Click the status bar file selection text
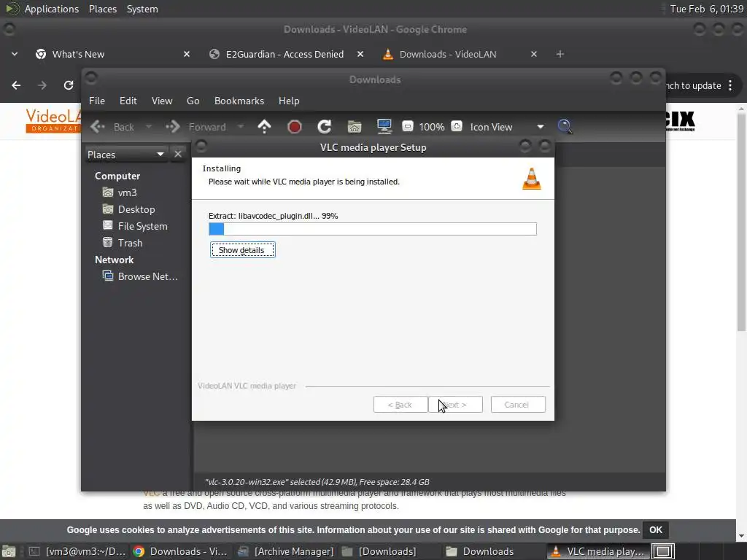This screenshot has width=747, height=560. tap(317, 482)
